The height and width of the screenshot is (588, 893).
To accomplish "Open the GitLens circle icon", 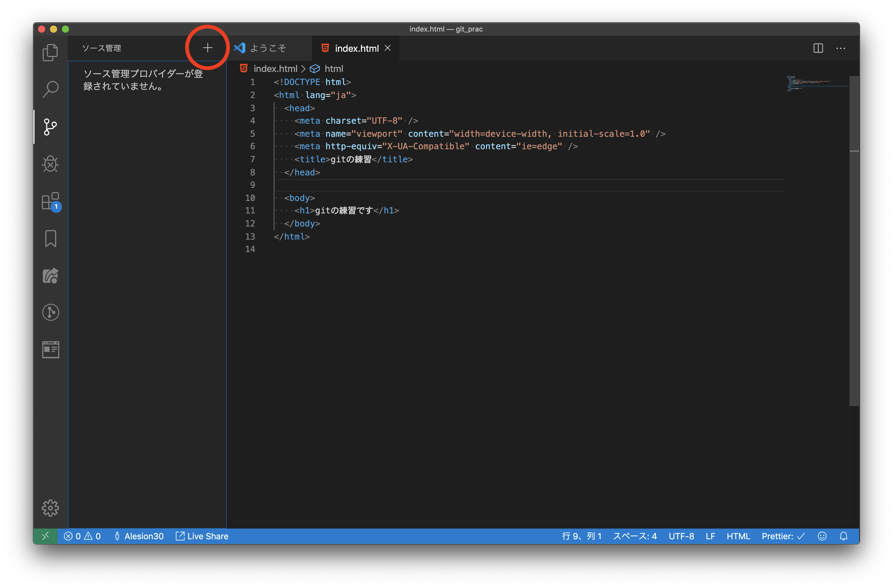I will click(x=50, y=312).
